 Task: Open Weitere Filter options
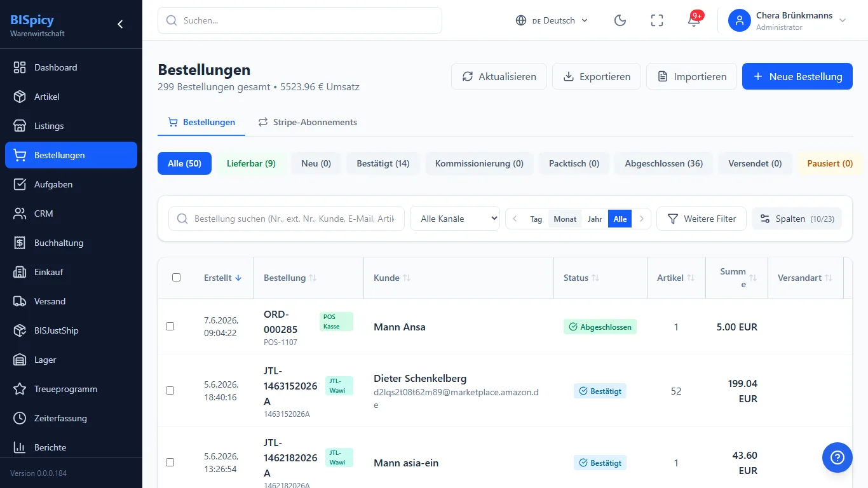(702, 219)
